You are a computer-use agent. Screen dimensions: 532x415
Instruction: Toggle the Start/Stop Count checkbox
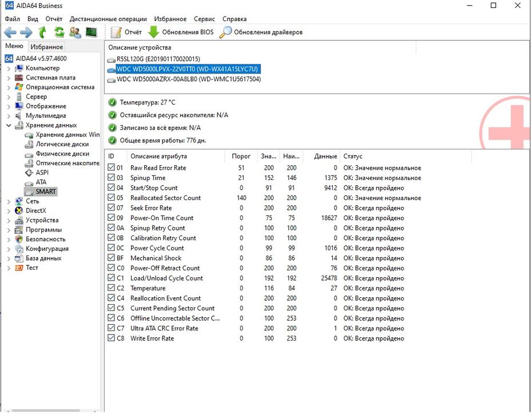(x=111, y=187)
